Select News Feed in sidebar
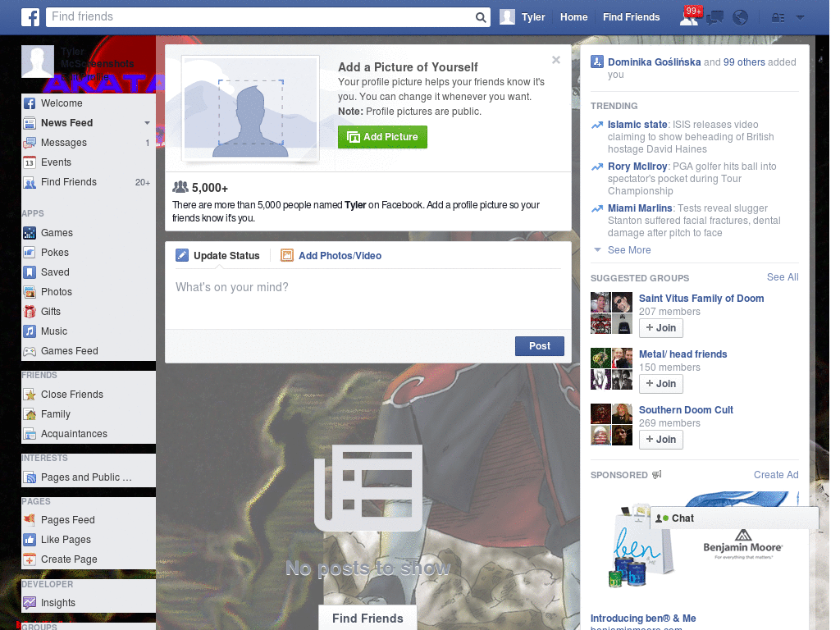Image resolution: width=840 pixels, height=630 pixels. pyautogui.click(x=66, y=123)
